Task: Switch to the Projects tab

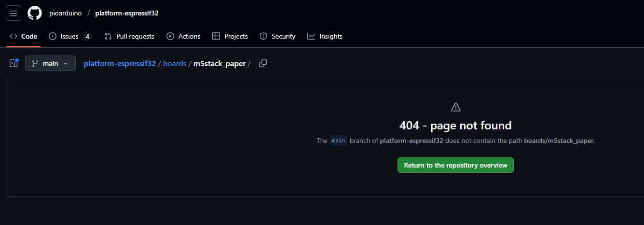Action: (230, 36)
